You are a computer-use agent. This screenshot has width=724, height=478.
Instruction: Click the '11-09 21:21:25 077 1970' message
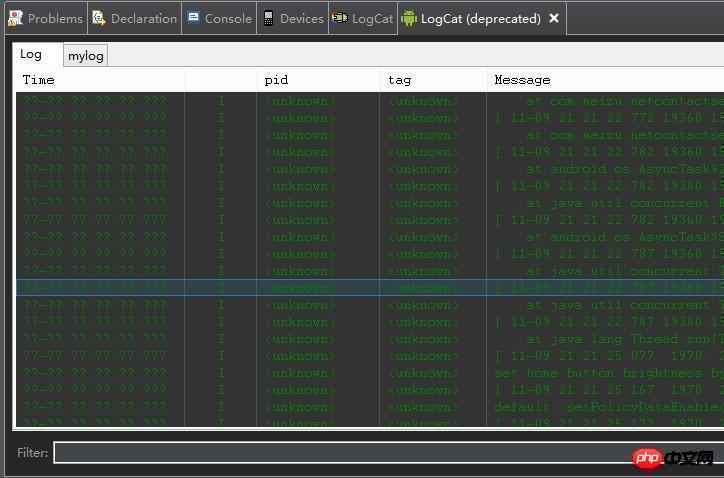[x=609, y=356]
